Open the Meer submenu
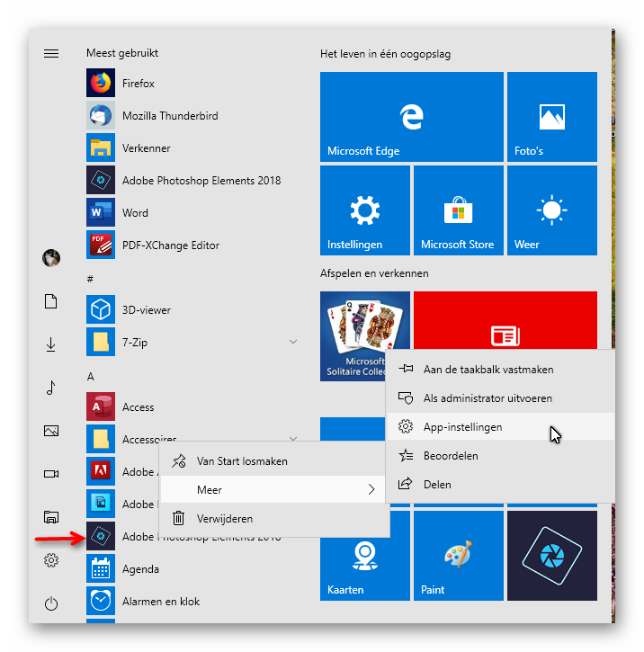Screen dimensions: 644x652 pyautogui.click(x=274, y=490)
